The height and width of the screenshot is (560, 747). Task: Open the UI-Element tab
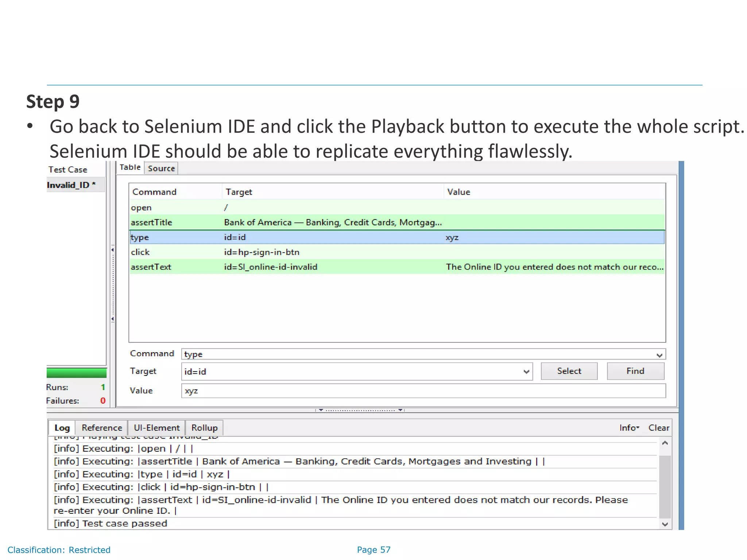coord(156,428)
